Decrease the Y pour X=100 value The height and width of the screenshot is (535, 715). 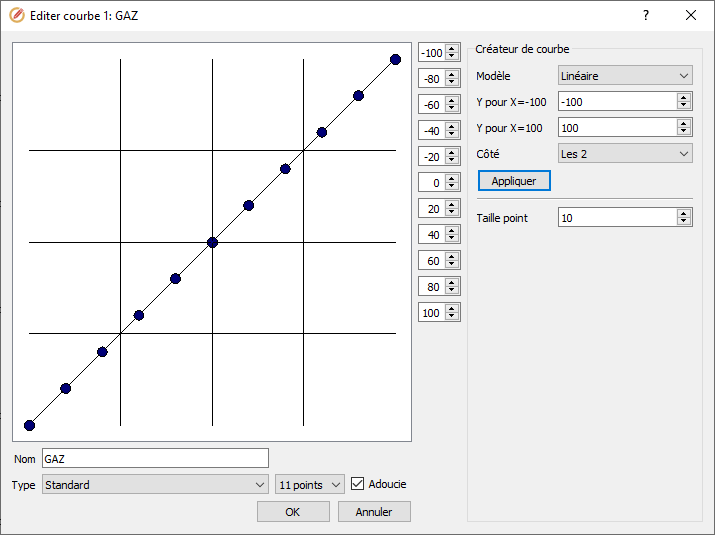(684, 132)
